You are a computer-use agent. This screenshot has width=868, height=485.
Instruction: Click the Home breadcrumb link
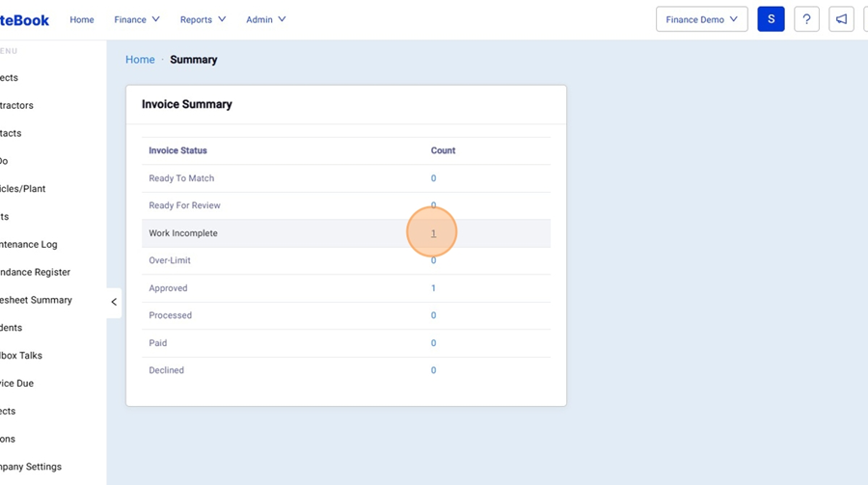140,60
